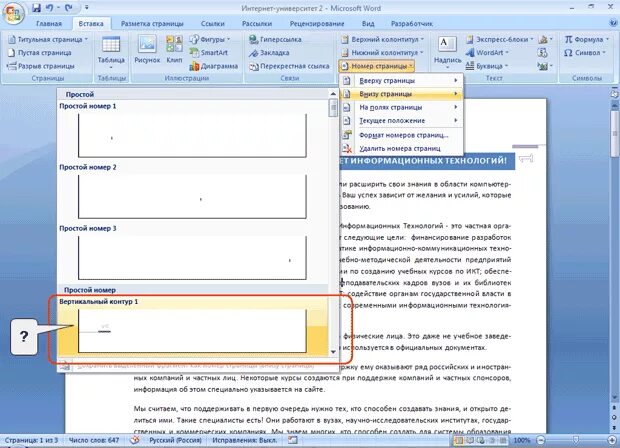Open the Разработчик ribbon tab
This screenshot has width=620, height=448.
[x=412, y=24]
